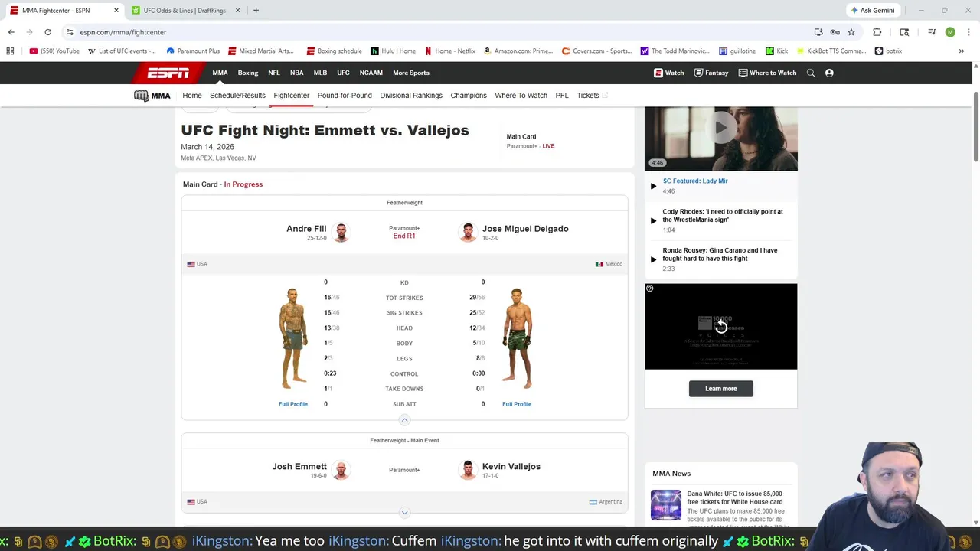
Task: Open the Chrome extensions puzzle icon
Action: pyautogui.click(x=877, y=32)
